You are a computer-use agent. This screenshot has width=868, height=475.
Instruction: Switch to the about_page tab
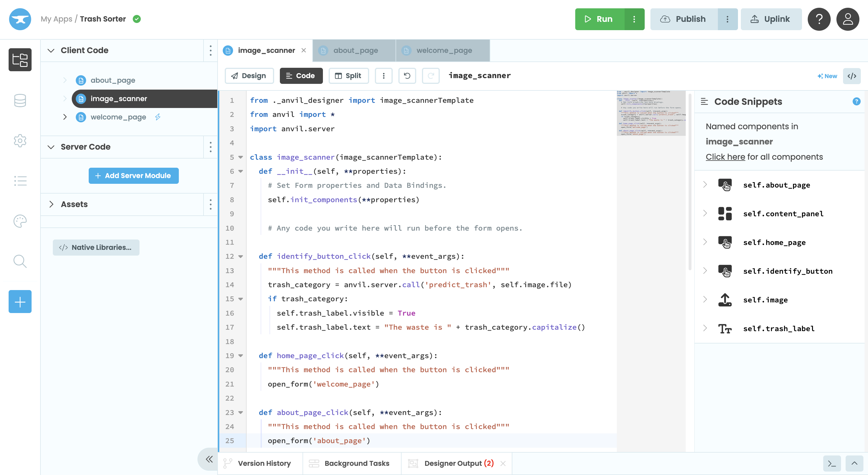(355, 51)
